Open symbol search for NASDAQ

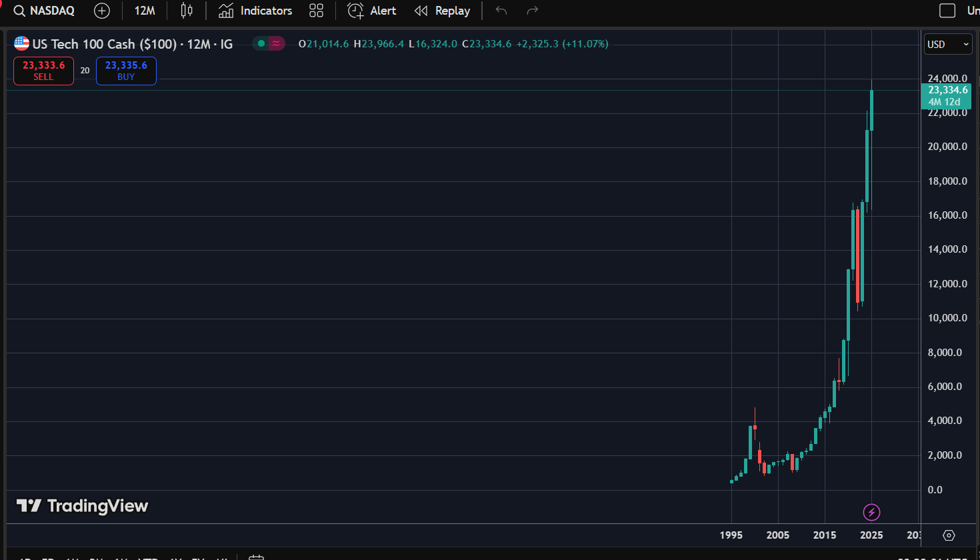click(44, 11)
